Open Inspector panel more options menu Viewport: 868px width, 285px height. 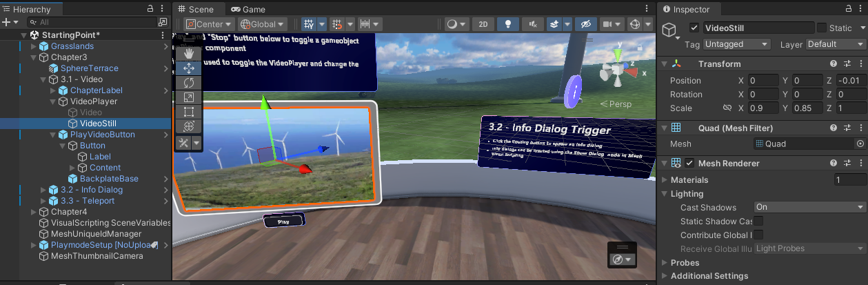(x=859, y=8)
